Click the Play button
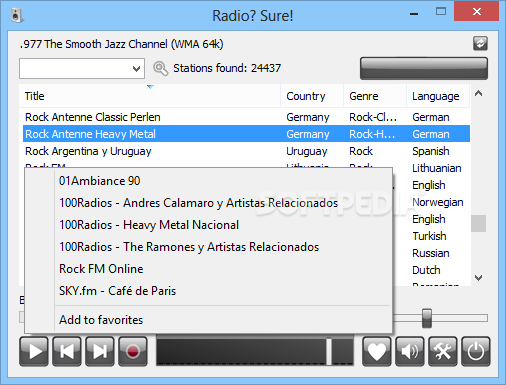Viewport: 506px width, 385px height. click(34, 351)
